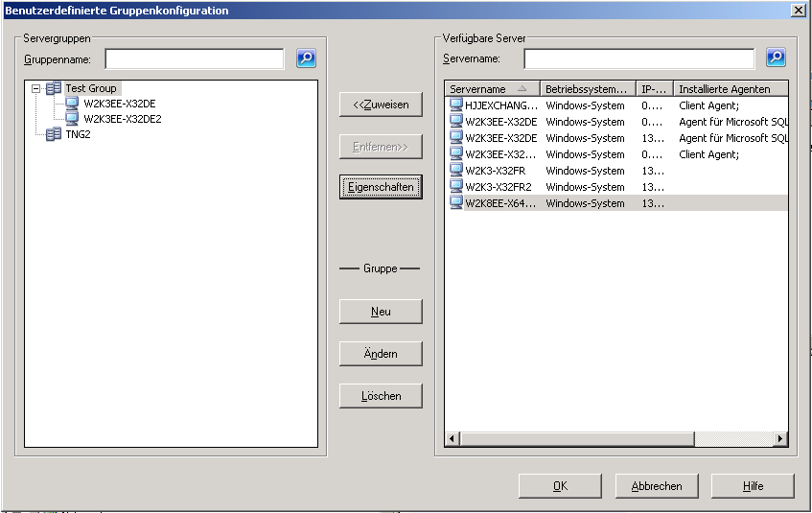
Task: Click the Entfernen>> button
Action: (x=381, y=147)
